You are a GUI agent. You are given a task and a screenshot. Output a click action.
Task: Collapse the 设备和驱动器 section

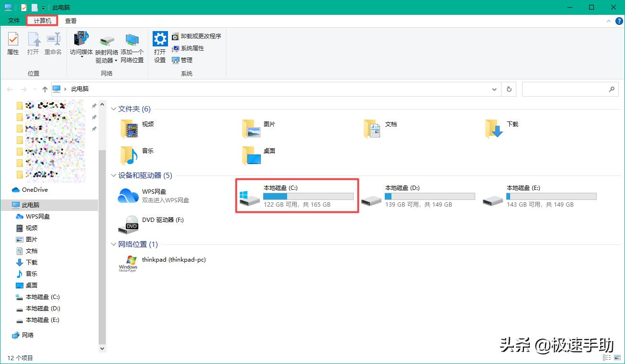(x=113, y=176)
